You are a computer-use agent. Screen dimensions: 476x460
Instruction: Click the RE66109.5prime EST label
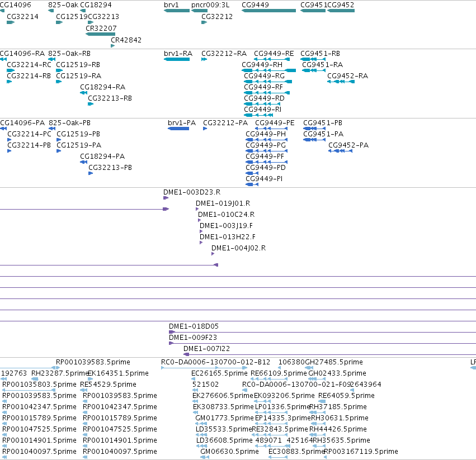pyautogui.click(x=279, y=373)
